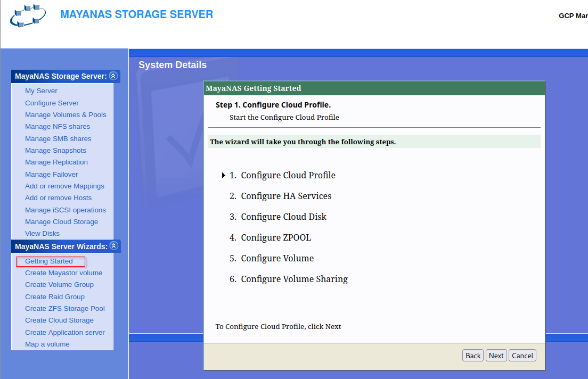
Task: Open Create Cloud Storage wizard
Action: coord(59,320)
